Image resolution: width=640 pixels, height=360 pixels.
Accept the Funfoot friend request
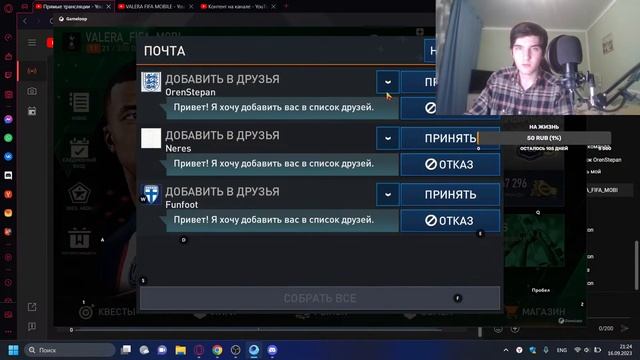[x=450, y=194]
